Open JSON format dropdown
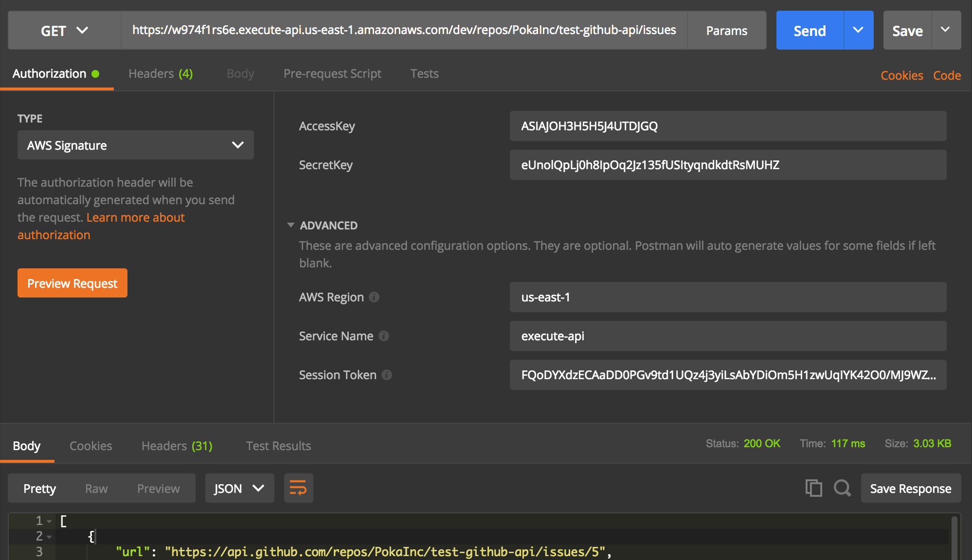The width and height of the screenshot is (972, 560). (239, 488)
